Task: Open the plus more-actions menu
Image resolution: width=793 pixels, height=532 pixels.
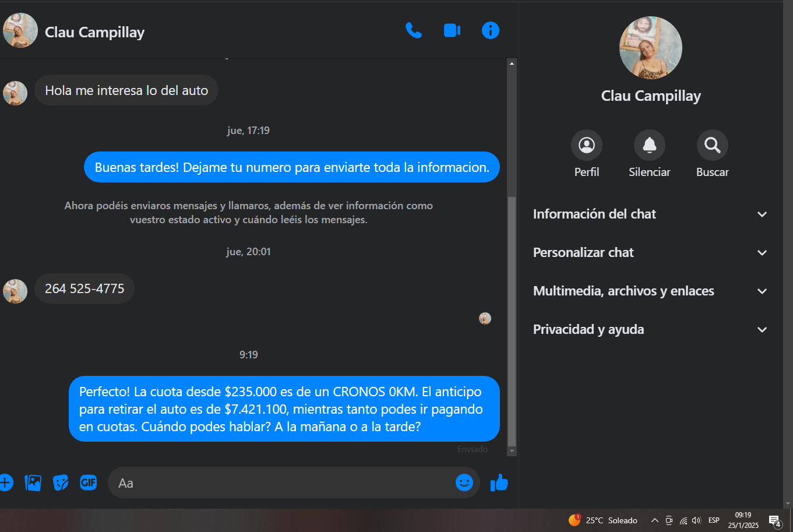Action: click(x=6, y=482)
